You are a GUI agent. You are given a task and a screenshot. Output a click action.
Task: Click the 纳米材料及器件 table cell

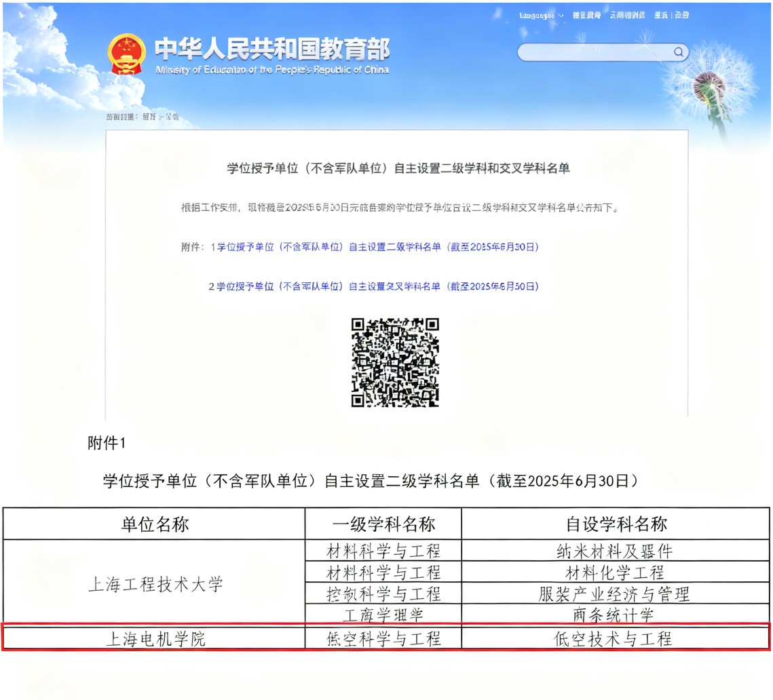point(614,550)
